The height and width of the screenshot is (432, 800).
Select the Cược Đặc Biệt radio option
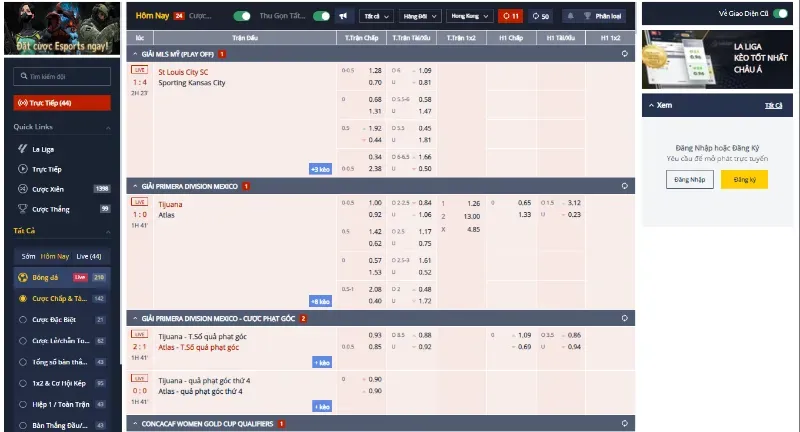22,320
